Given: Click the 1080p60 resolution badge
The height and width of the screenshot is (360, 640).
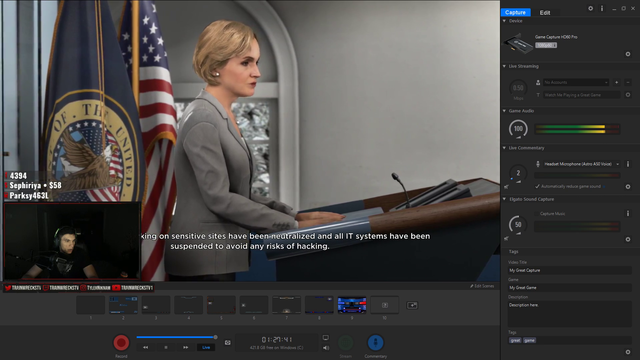Looking at the screenshot, I should click(x=546, y=45).
